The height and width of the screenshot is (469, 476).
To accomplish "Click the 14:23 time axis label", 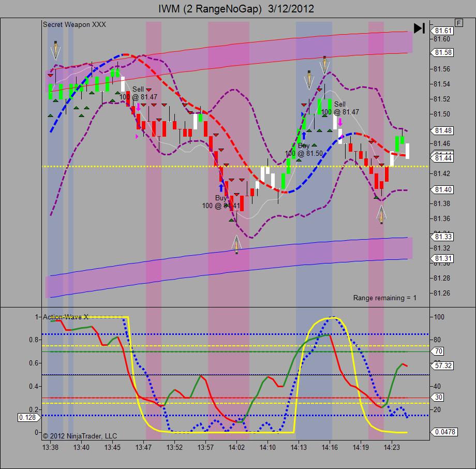I will point(392,447).
